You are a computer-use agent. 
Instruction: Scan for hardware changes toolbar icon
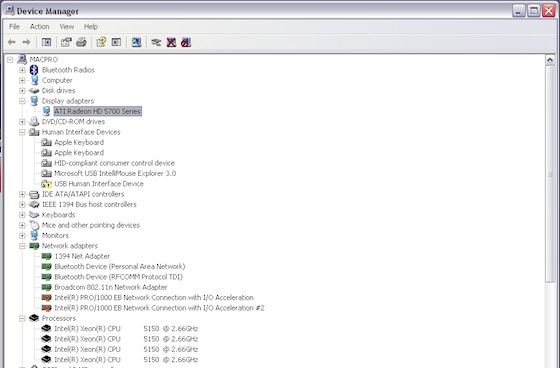click(136, 43)
